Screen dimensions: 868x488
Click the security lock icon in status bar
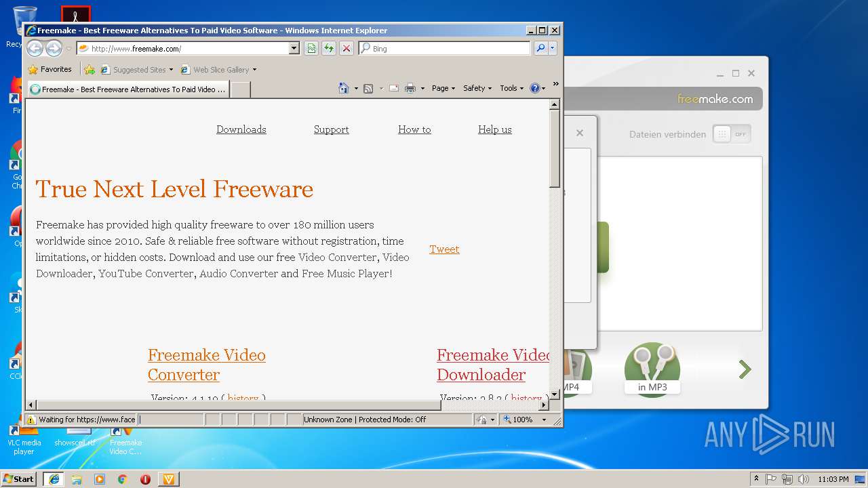482,420
